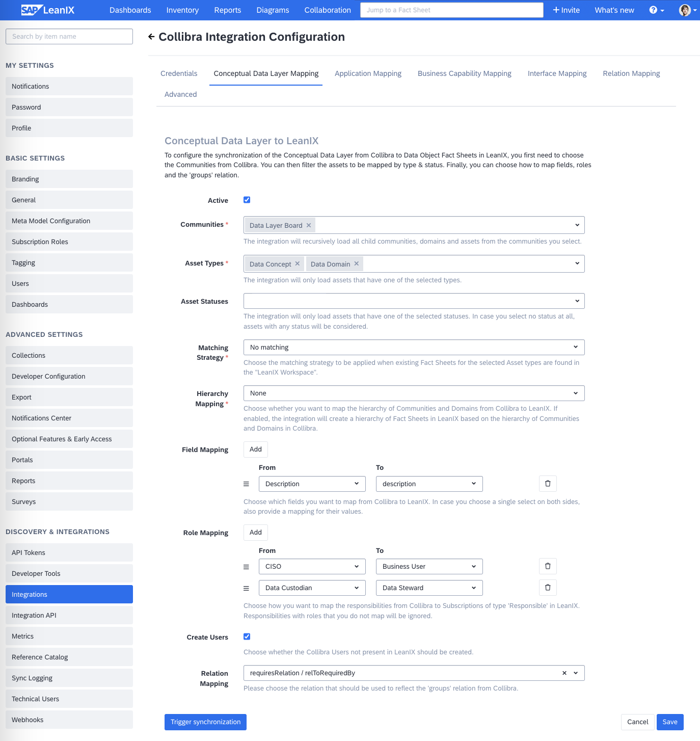Remove the Data Concept asset type tag

coord(298,263)
